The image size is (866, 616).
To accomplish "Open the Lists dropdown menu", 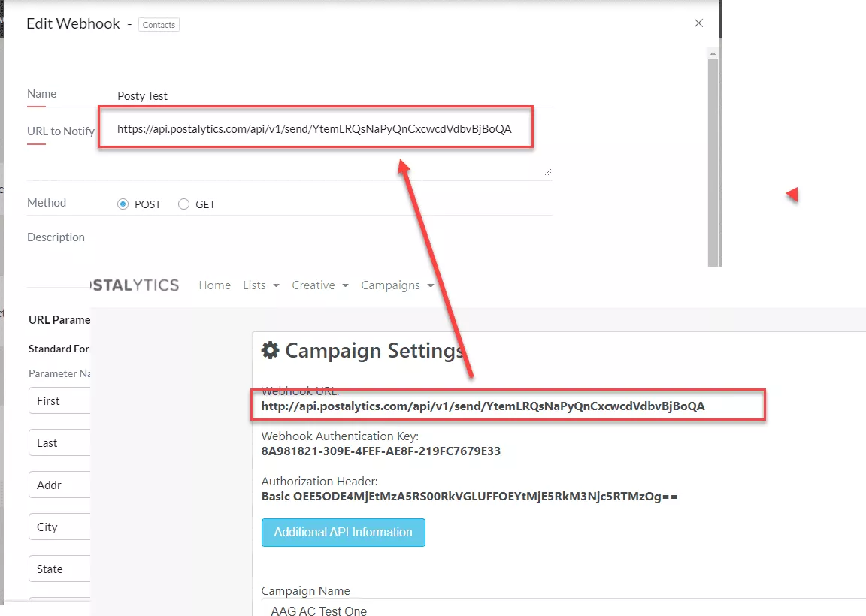I will tap(262, 285).
